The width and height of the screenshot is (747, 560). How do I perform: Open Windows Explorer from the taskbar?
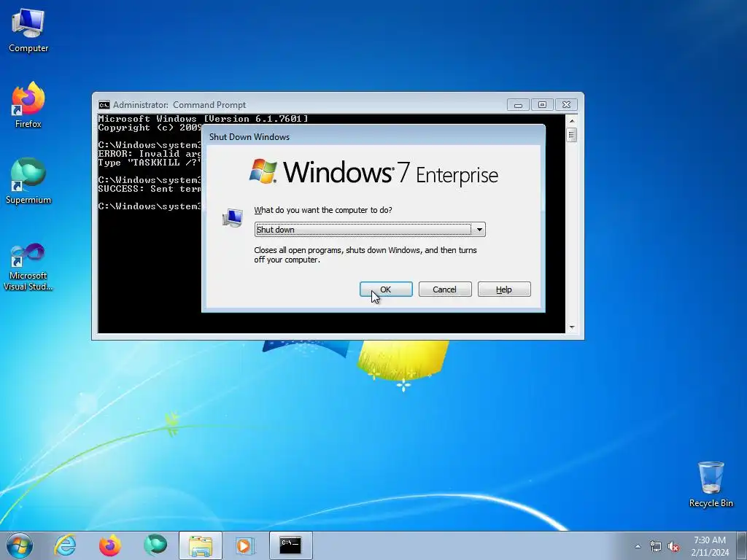tap(200, 545)
